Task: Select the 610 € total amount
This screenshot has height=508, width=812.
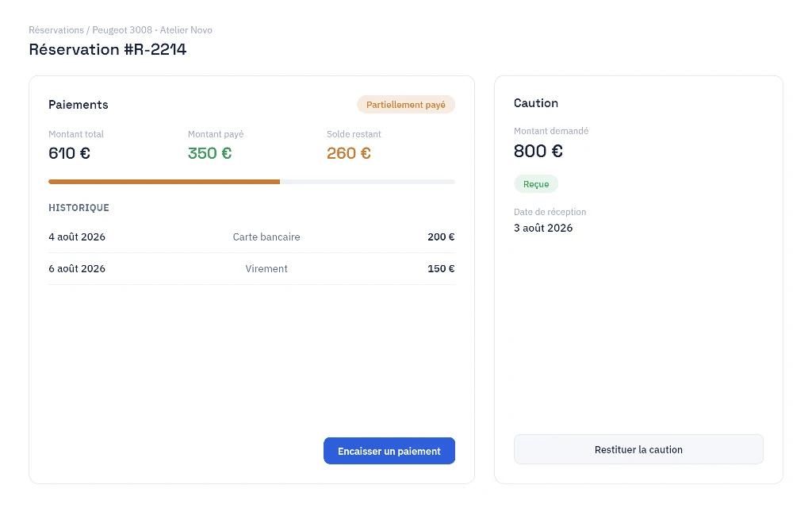Action: tap(69, 153)
